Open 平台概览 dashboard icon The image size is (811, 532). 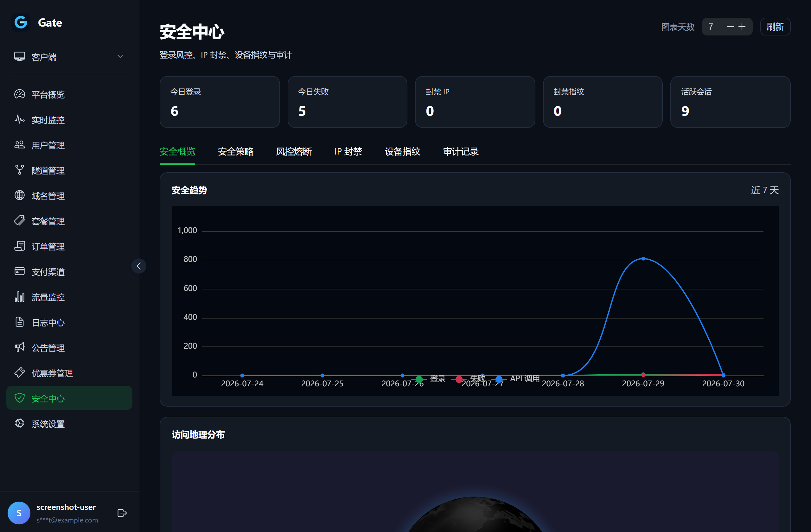(19, 94)
